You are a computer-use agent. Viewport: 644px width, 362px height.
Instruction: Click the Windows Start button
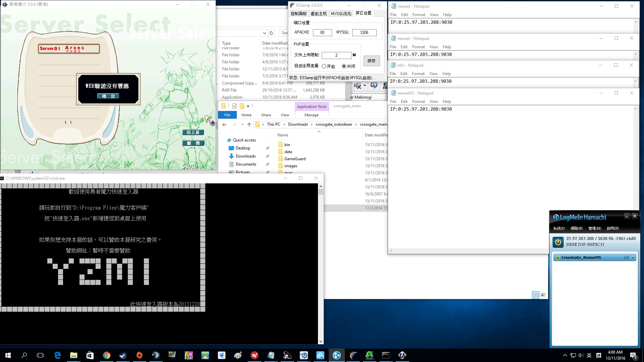click(8, 355)
